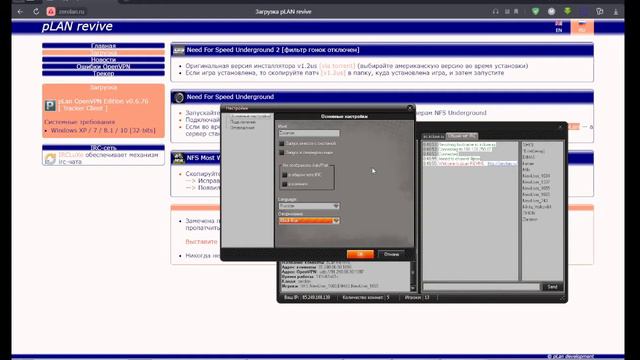The height and width of the screenshot is (360, 640).
Task: Click the IRCLuxe icon in the IRC-сеть box
Action: 50,159
